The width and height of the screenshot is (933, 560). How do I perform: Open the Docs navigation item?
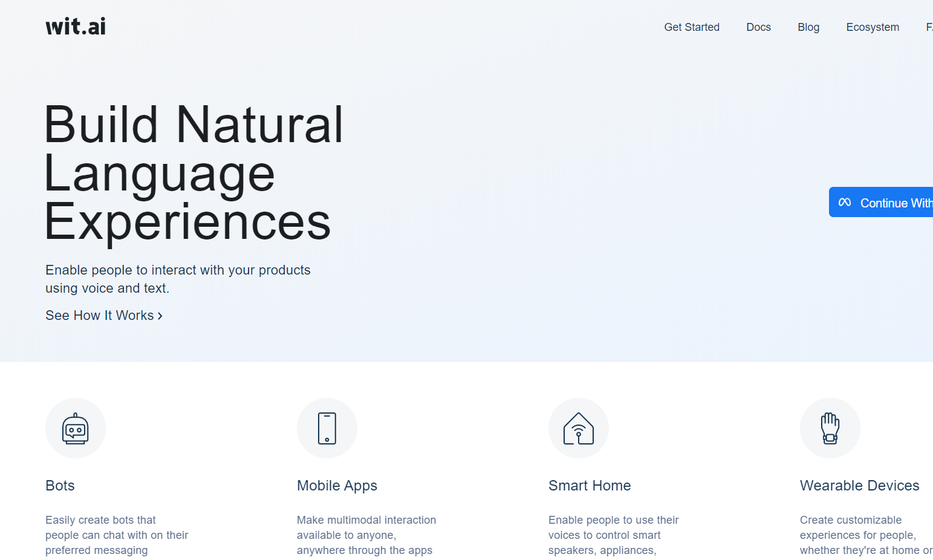(x=758, y=27)
